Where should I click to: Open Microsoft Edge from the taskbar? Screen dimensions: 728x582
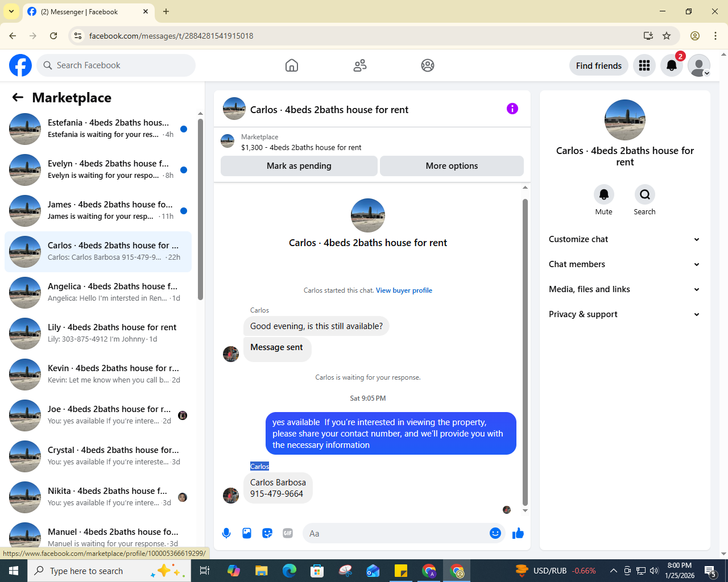[289, 571]
